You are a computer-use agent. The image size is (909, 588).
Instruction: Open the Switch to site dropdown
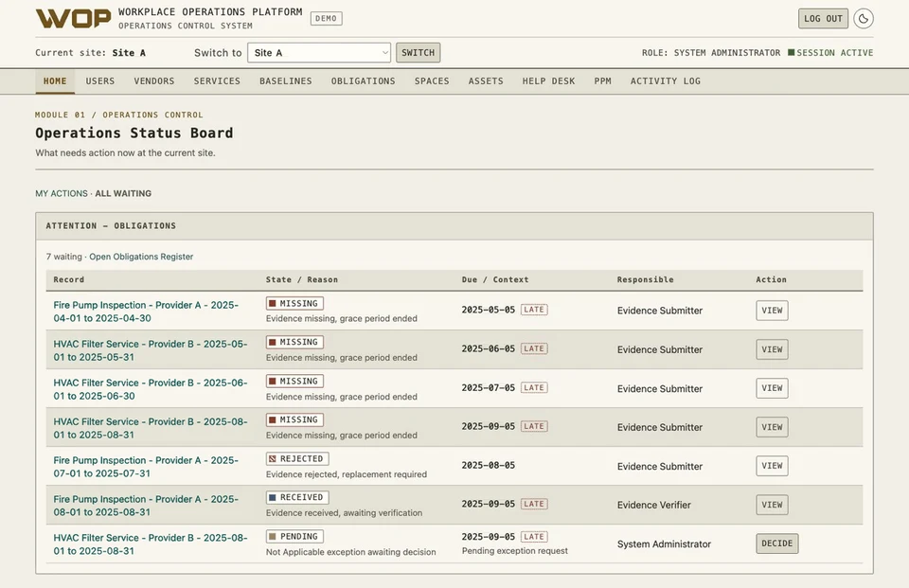tap(319, 53)
